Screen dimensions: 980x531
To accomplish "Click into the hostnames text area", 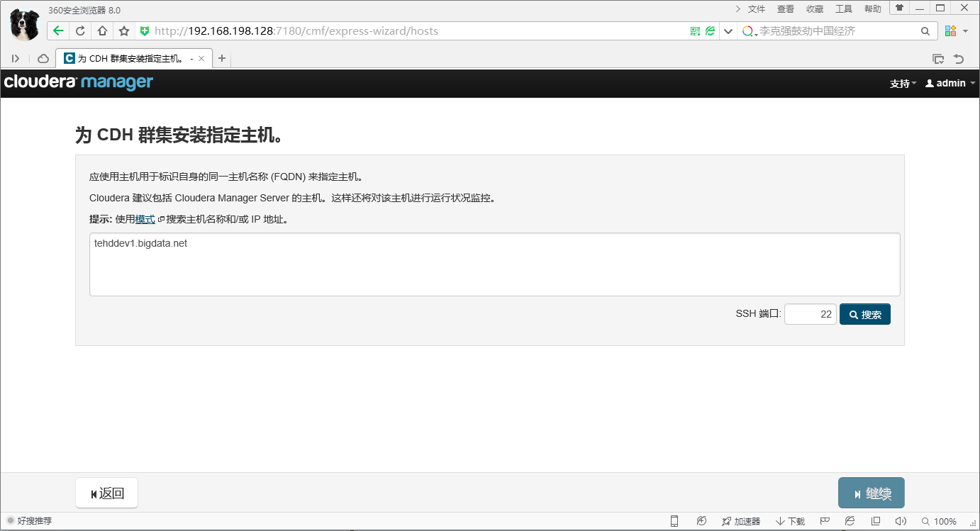I will (x=495, y=264).
